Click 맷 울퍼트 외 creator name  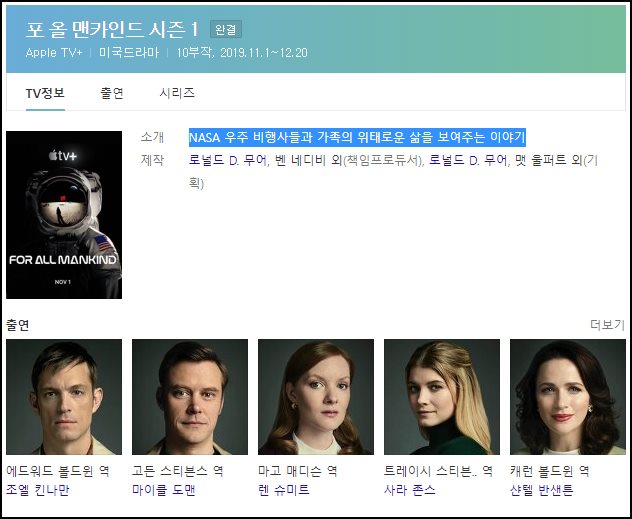[549, 160]
